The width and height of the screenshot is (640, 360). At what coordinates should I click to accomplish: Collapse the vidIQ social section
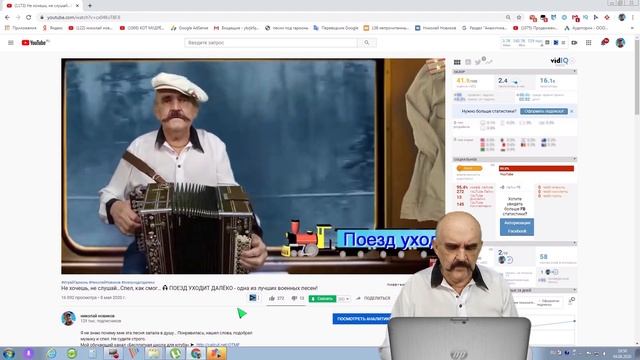point(575,159)
